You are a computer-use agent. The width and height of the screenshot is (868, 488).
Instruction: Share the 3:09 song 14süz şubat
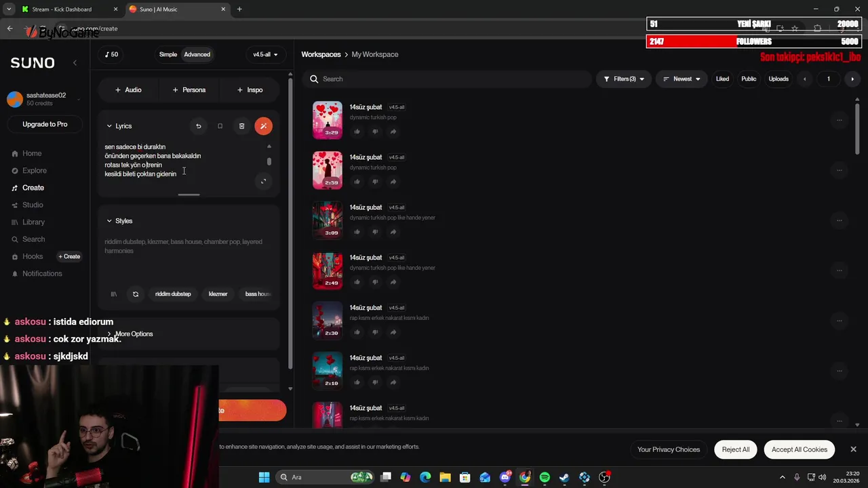point(393,232)
